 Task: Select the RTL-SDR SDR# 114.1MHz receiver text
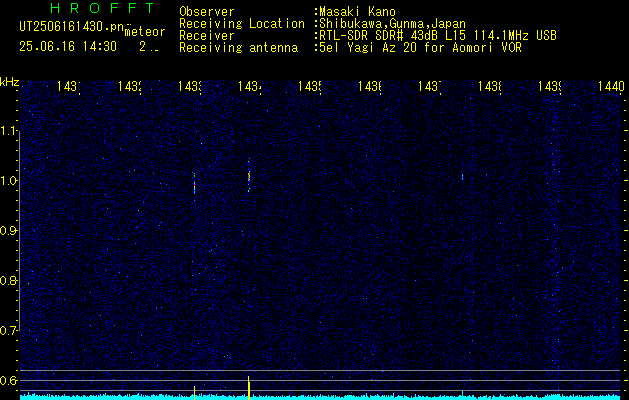pos(438,36)
